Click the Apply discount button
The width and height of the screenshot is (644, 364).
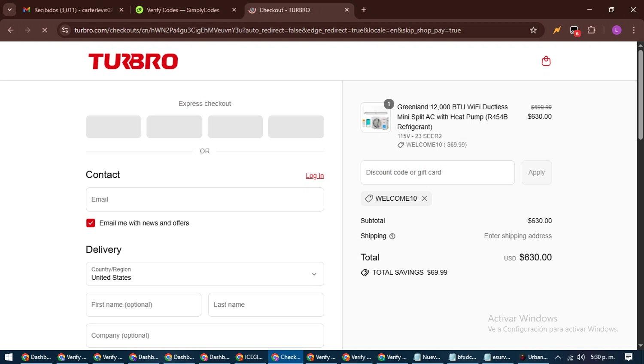click(x=536, y=172)
